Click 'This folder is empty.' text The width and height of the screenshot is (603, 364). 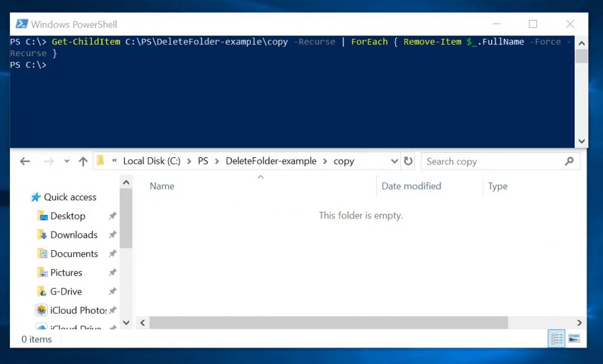click(x=361, y=216)
